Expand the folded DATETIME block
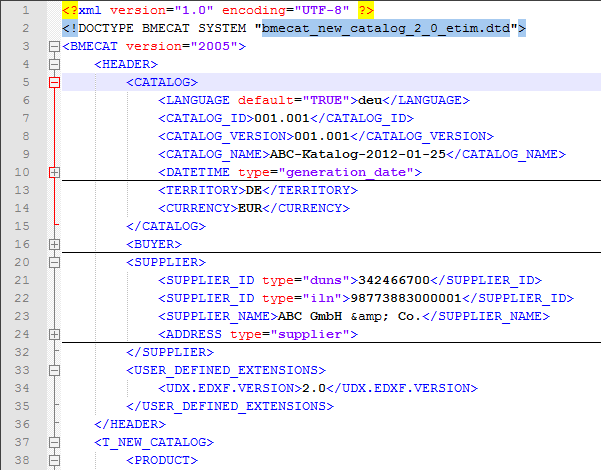This screenshot has width=601, height=470. pos(54,173)
